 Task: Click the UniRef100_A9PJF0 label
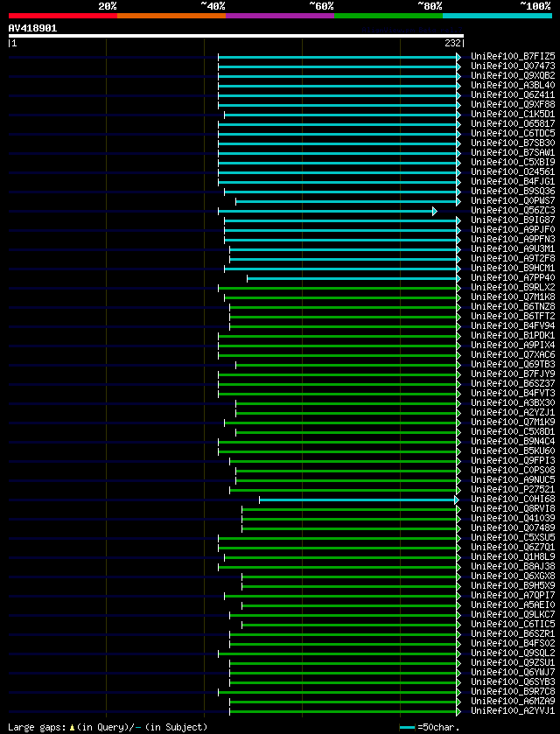513,230
